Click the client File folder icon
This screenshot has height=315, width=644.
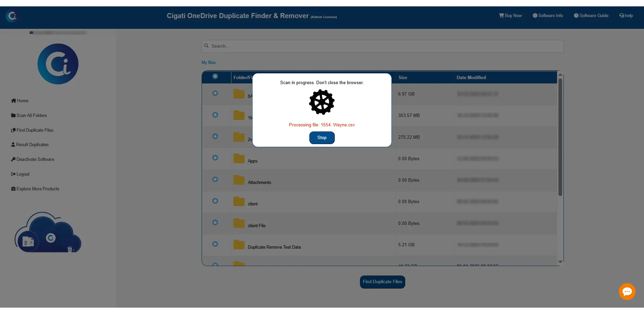[x=239, y=223]
